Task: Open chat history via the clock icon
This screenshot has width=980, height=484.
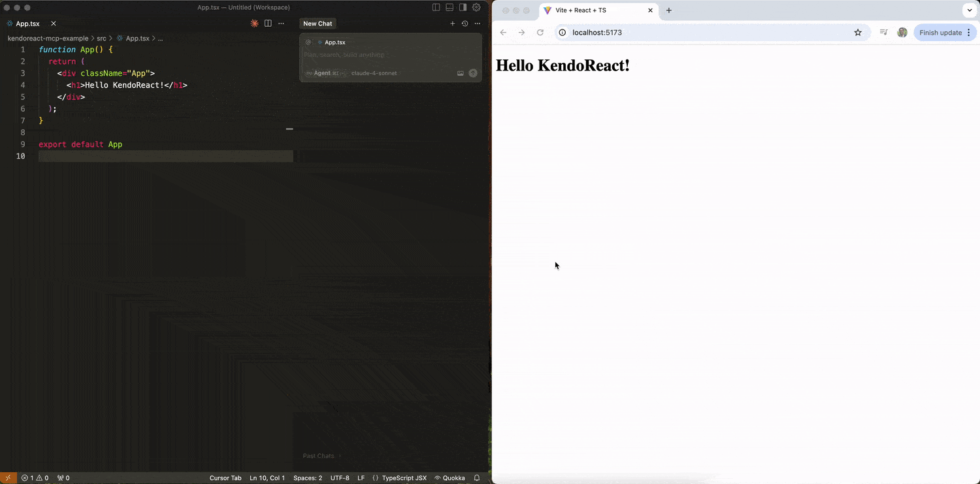Action: 464,23
